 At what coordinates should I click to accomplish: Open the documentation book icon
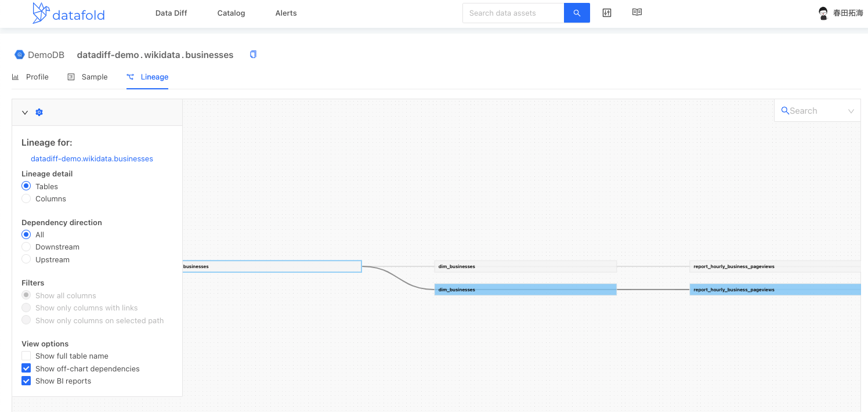point(636,12)
